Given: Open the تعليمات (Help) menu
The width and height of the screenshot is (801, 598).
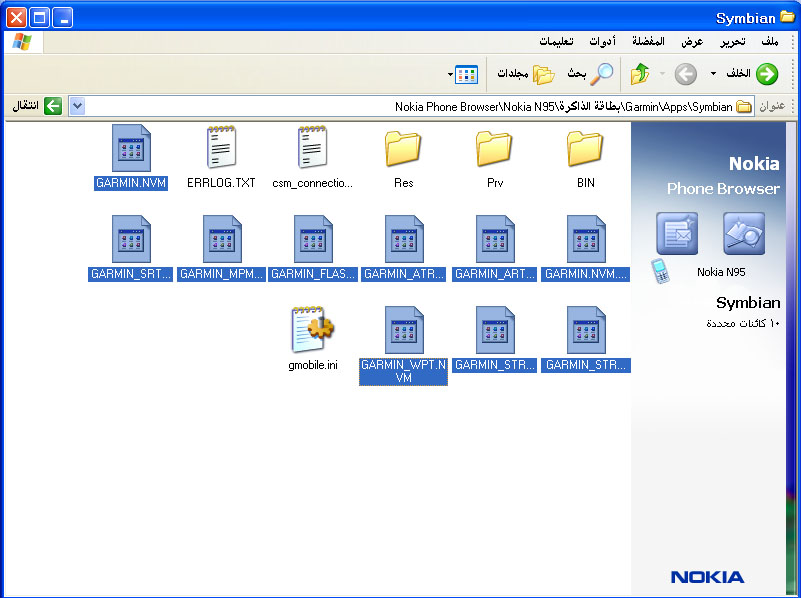Looking at the screenshot, I should point(556,41).
